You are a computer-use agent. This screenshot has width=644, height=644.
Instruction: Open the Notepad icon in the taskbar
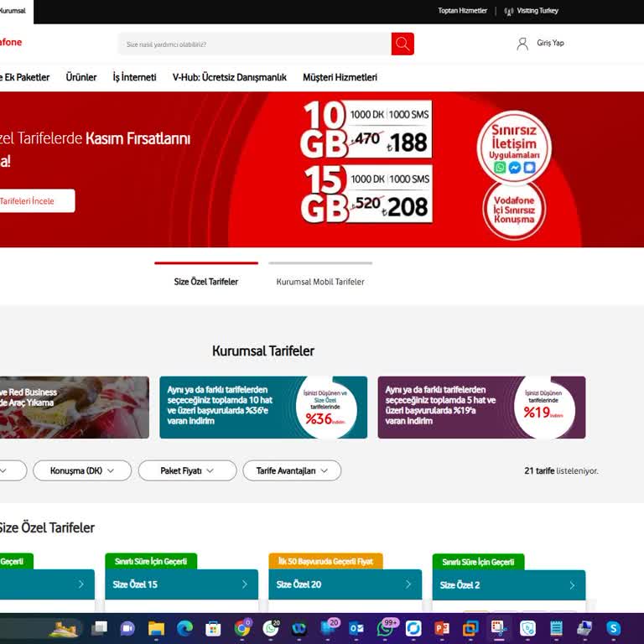(556, 628)
